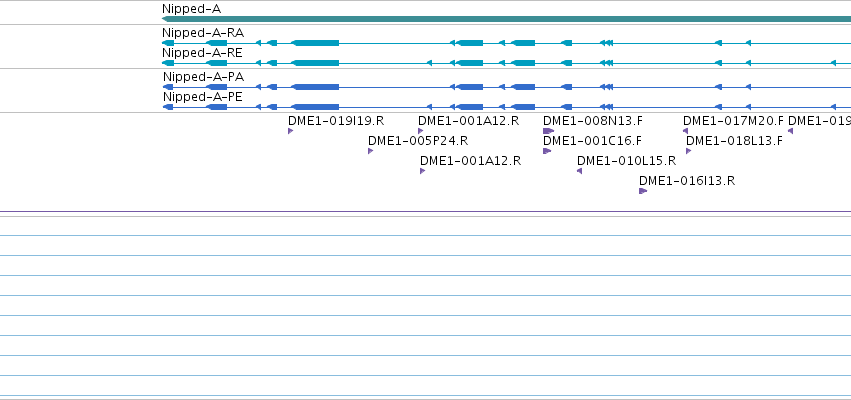Select the arrow marker under DME1-018L13.F
Screen dimensions: 851x400
click(688, 151)
